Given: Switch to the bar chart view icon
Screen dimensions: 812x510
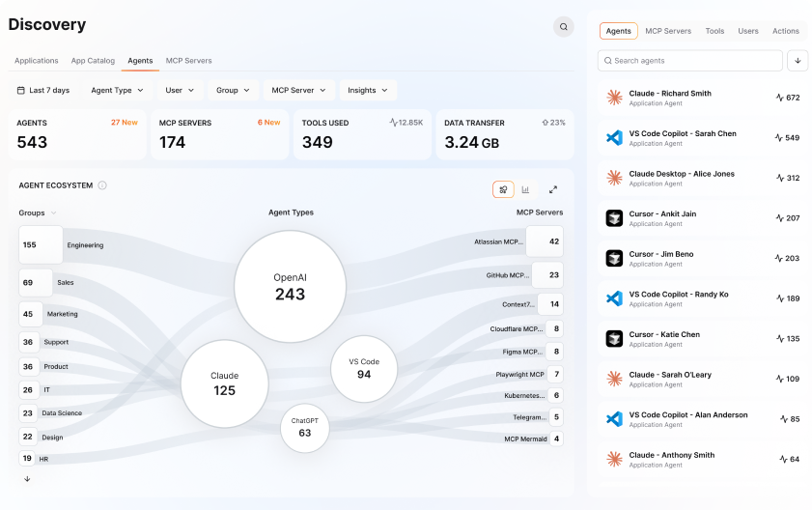Looking at the screenshot, I should pyautogui.click(x=525, y=189).
